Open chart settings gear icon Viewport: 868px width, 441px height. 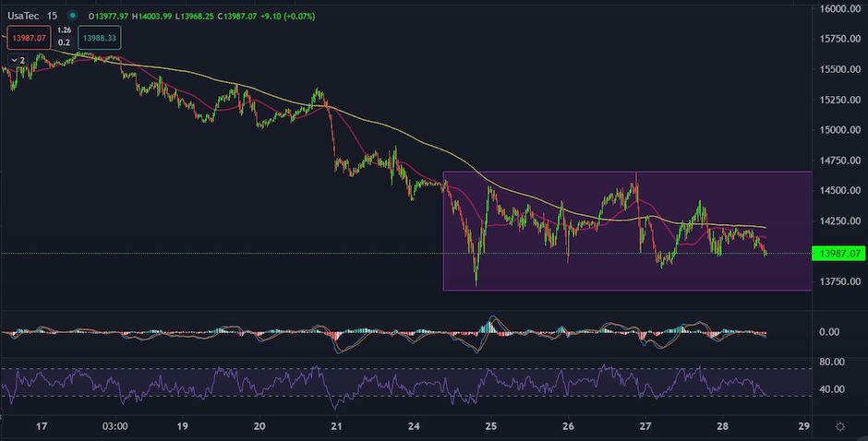click(839, 426)
